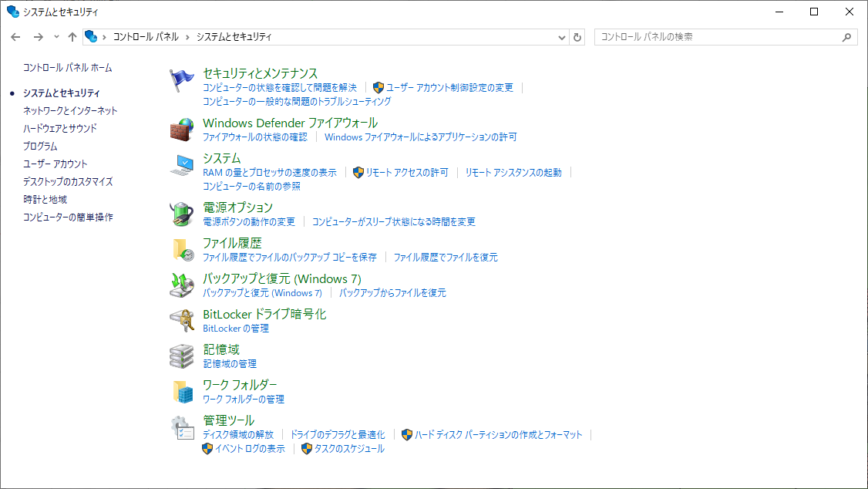Go up one level with the up arrow
Viewport: 868px width, 489px height.
(x=72, y=37)
